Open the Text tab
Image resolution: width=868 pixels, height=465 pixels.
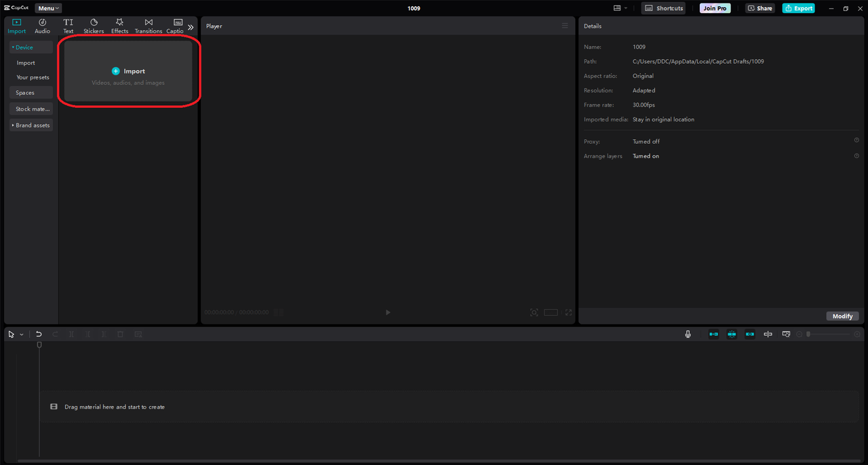[68, 26]
